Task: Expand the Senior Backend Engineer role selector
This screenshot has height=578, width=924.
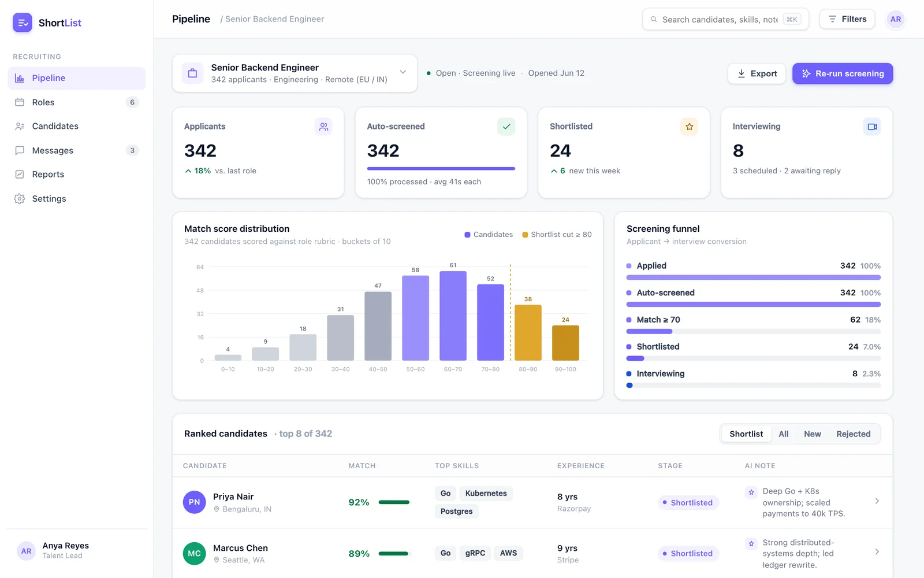Action: [x=295, y=73]
